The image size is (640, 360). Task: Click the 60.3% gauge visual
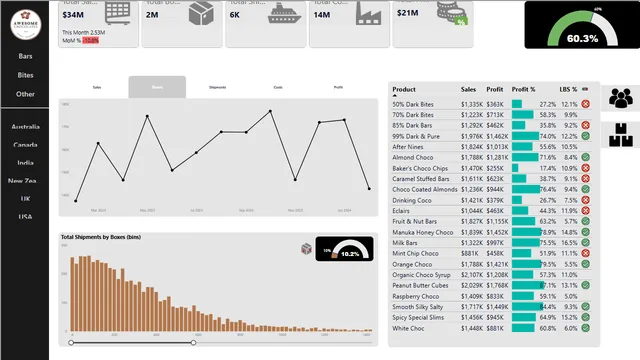pos(582,25)
